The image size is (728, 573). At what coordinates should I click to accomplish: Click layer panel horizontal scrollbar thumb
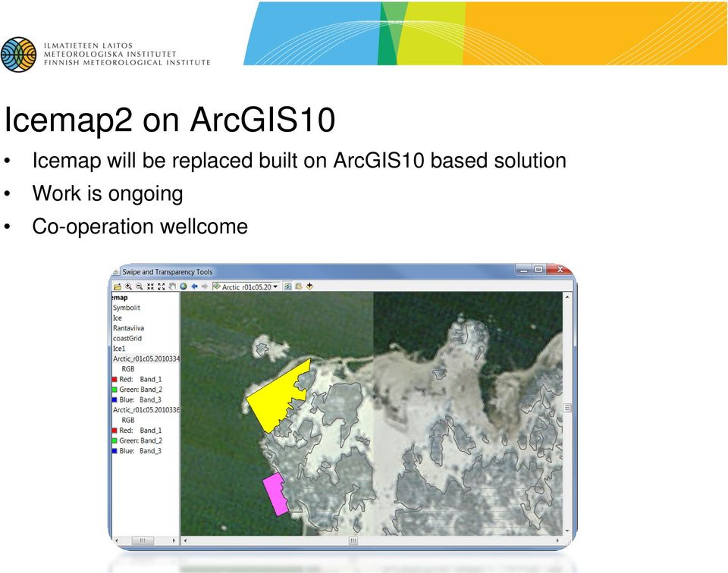click(143, 540)
